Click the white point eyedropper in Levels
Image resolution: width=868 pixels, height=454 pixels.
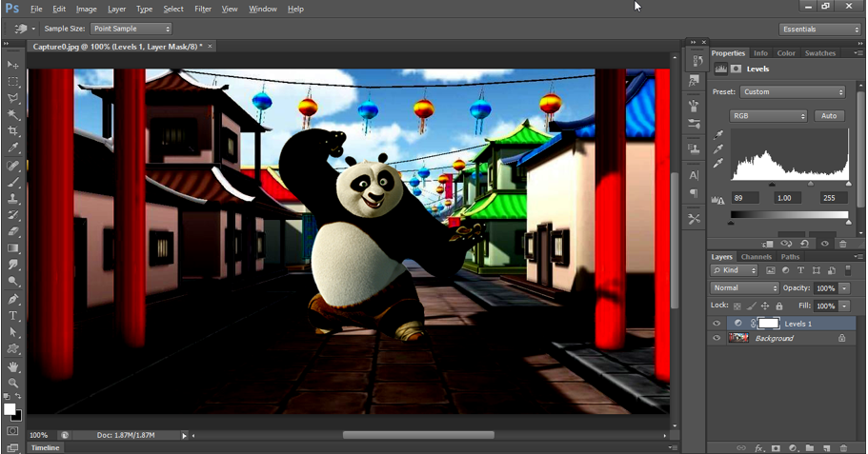718,163
